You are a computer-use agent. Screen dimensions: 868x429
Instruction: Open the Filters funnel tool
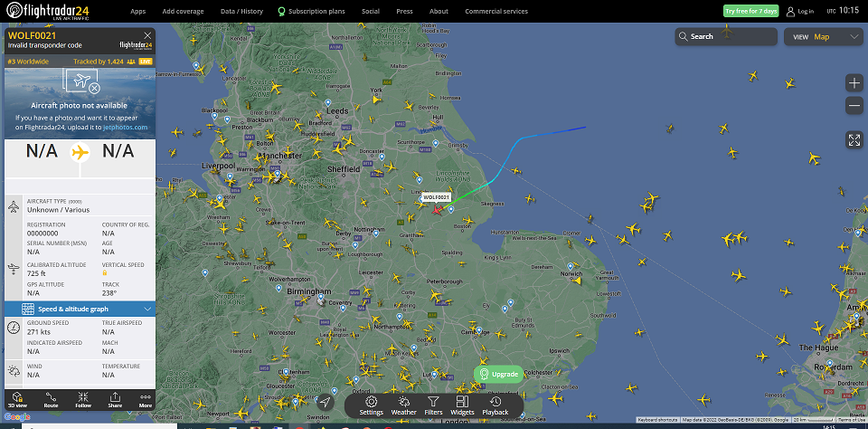433,405
